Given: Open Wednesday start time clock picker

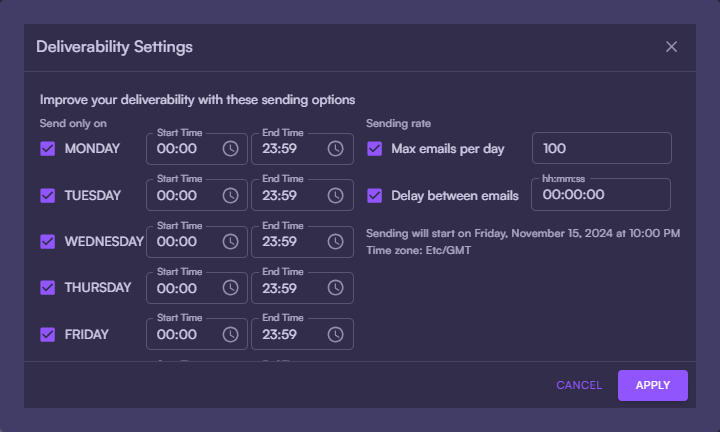Looking at the screenshot, I should click(230, 241).
